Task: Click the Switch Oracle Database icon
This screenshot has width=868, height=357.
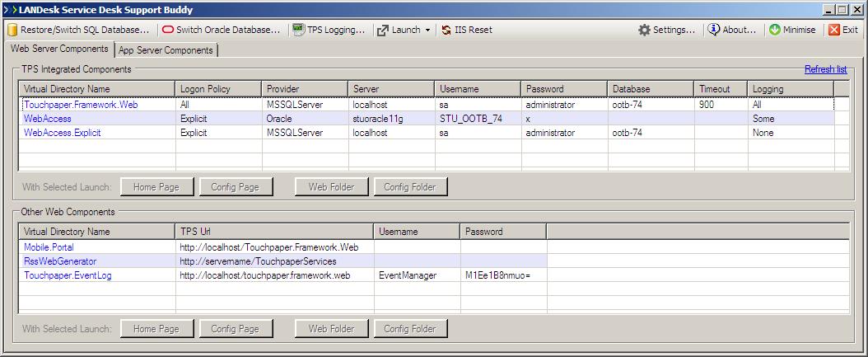Action: (x=168, y=30)
